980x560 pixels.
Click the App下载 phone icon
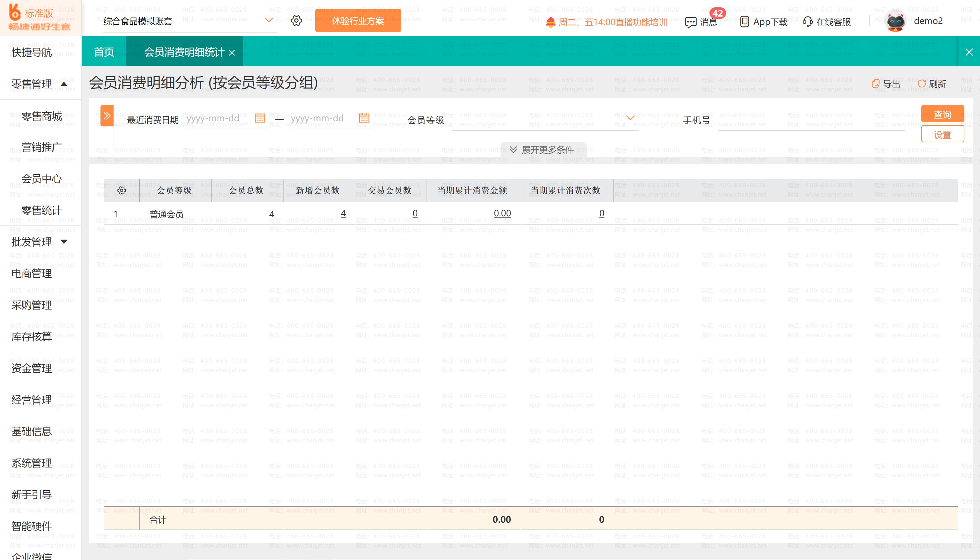click(744, 22)
